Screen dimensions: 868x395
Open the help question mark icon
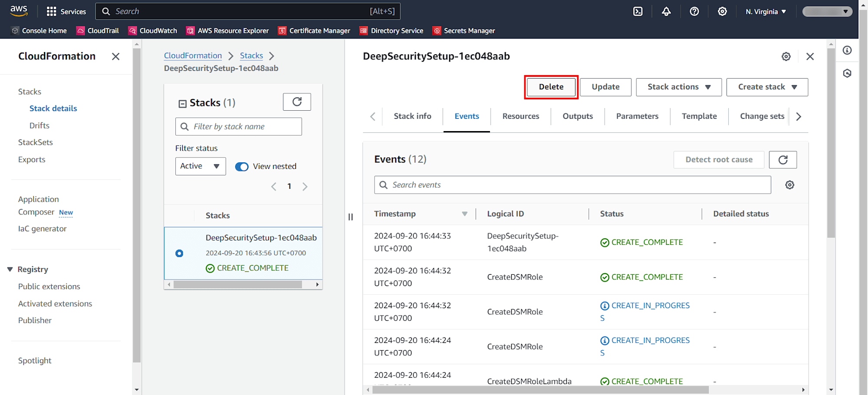(694, 12)
